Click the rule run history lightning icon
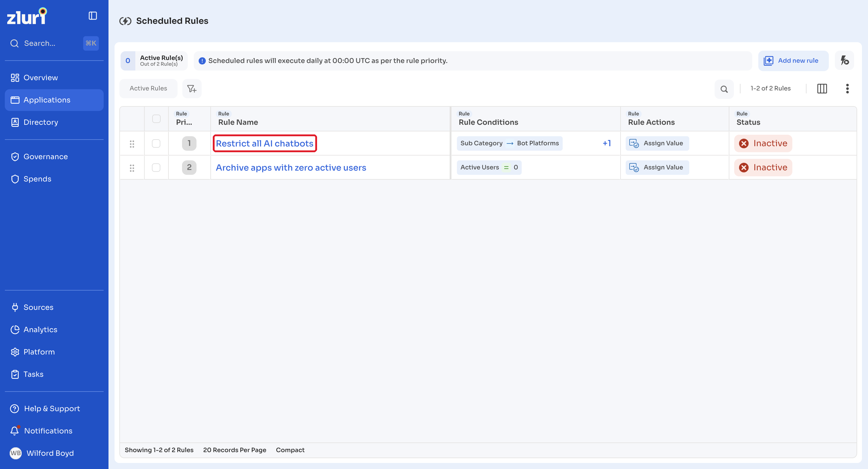 (x=844, y=61)
